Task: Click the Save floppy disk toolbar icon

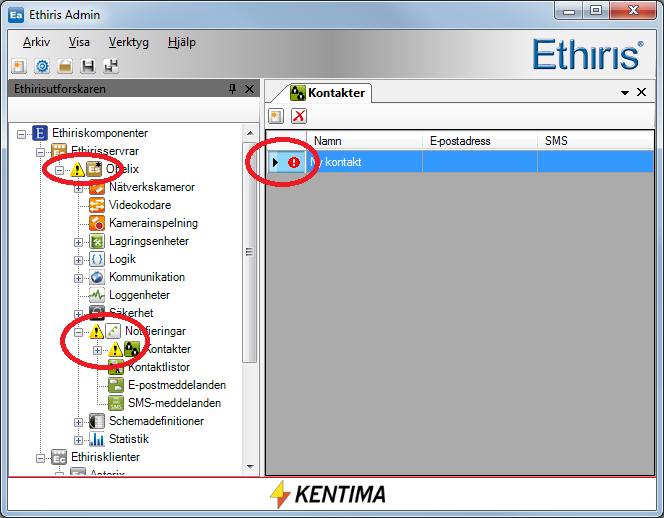Action: pos(88,66)
